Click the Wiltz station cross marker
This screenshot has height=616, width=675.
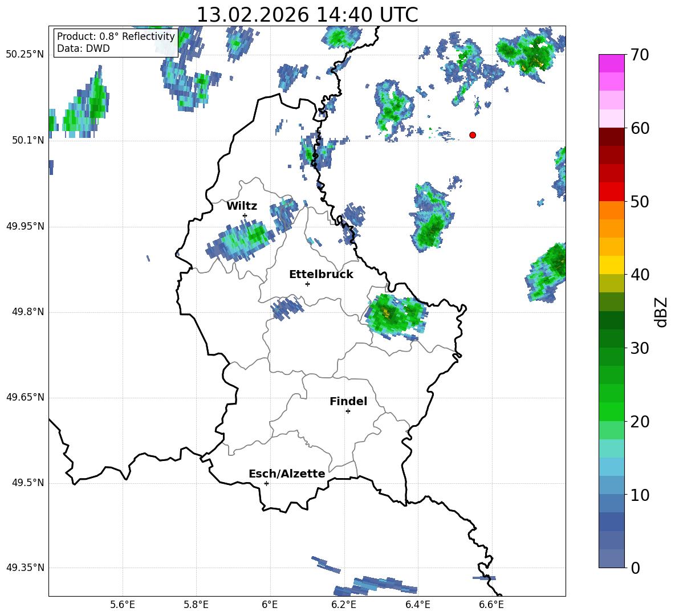(x=245, y=215)
